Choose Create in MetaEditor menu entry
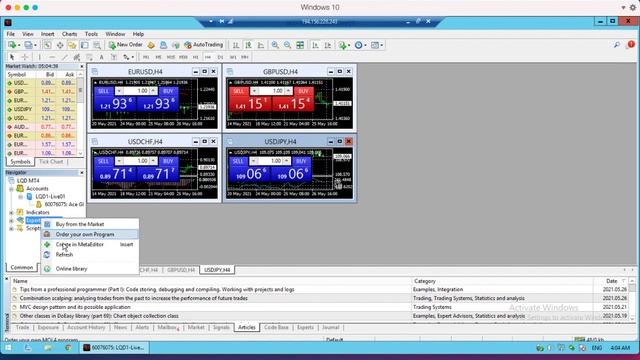The width and height of the screenshot is (640, 360). (x=90, y=244)
